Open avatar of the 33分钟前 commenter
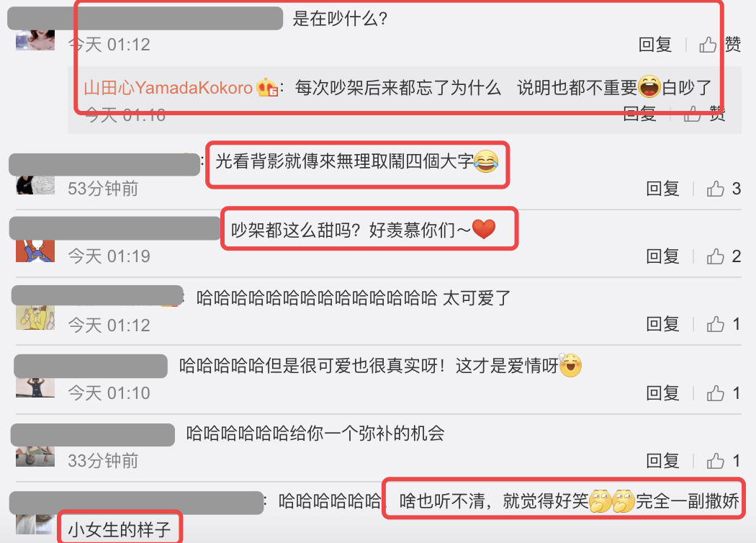 pos(35,457)
